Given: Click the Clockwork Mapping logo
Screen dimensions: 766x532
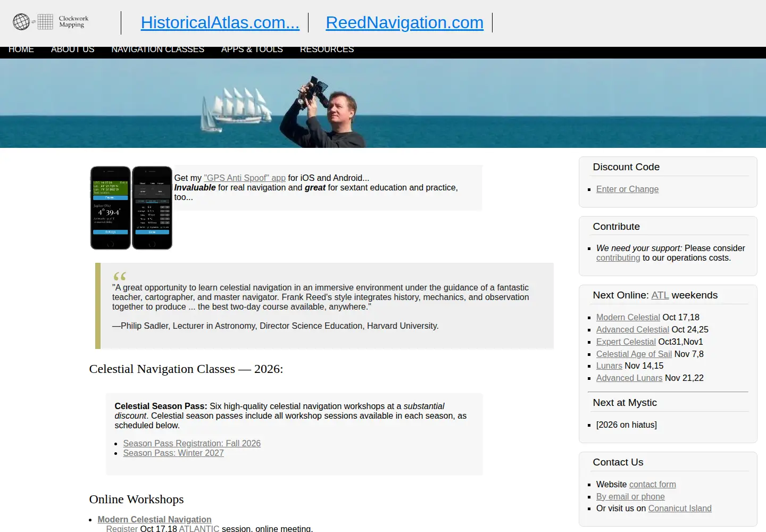Looking at the screenshot, I should (51, 22).
